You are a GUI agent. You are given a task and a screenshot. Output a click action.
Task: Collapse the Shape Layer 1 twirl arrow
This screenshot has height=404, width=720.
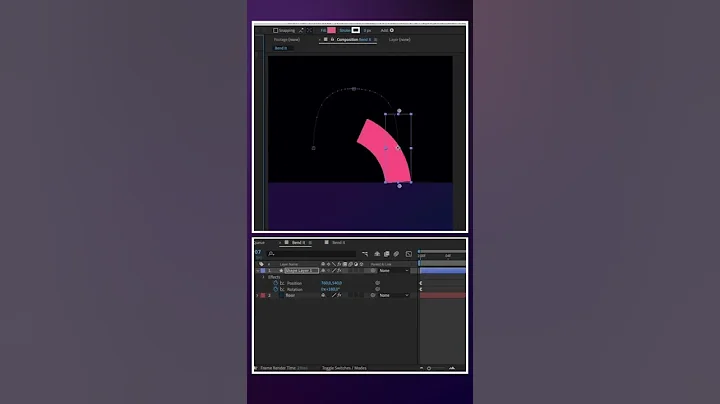257,271
